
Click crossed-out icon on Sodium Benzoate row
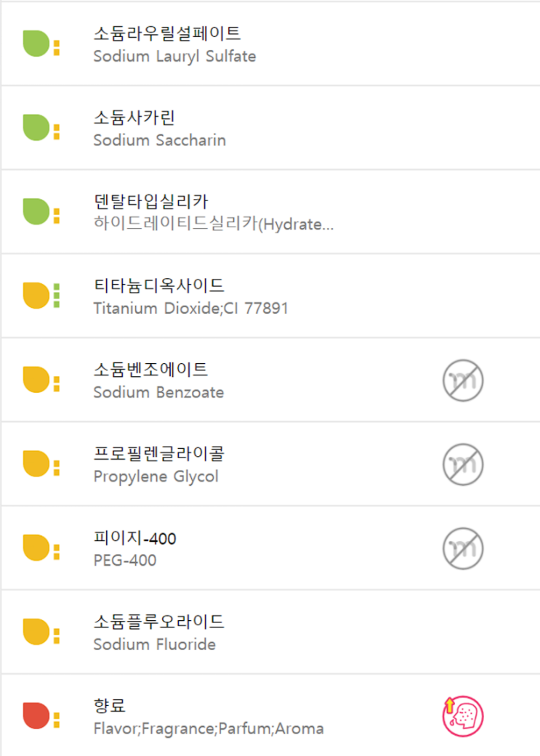click(x=463, y=381)
